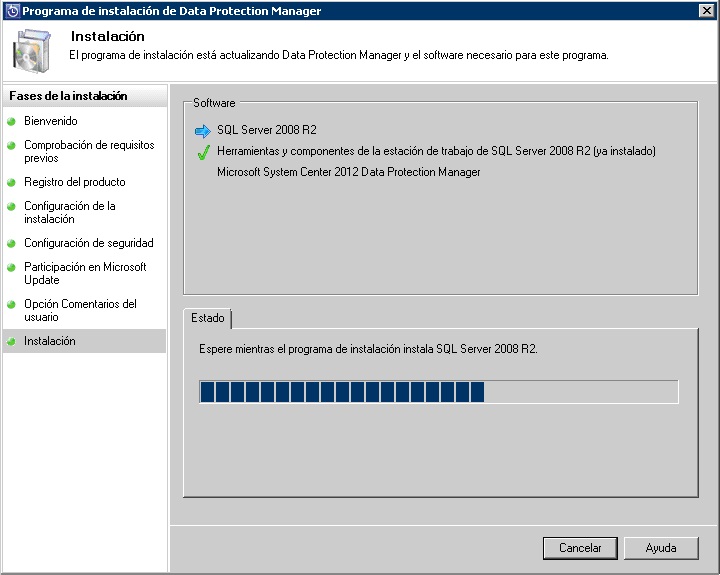The image size is (720, 575).
Task: Click green bullet next to Configuración de la instalación
Action: click(x=11, y=206)
